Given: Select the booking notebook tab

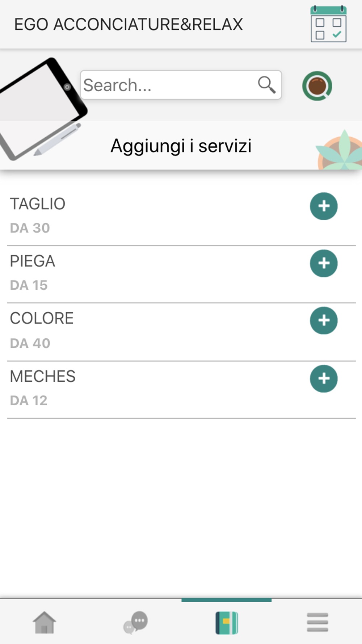Looking at the screenshot, I should pyautogui.click(x=227, y=622).
